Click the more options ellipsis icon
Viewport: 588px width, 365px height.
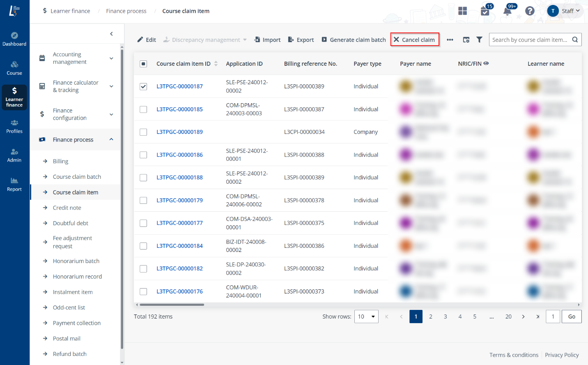coord(450,40)
